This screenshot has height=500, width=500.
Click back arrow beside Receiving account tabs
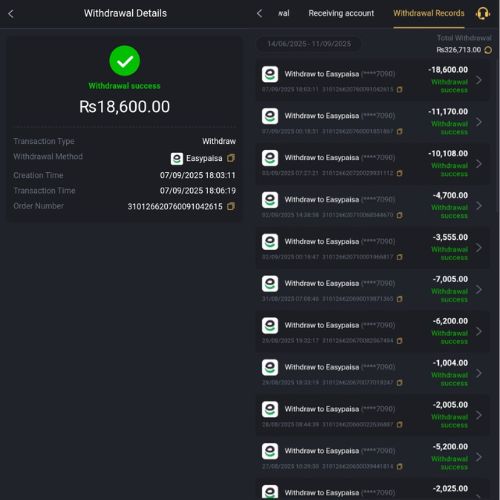point(260,14)
